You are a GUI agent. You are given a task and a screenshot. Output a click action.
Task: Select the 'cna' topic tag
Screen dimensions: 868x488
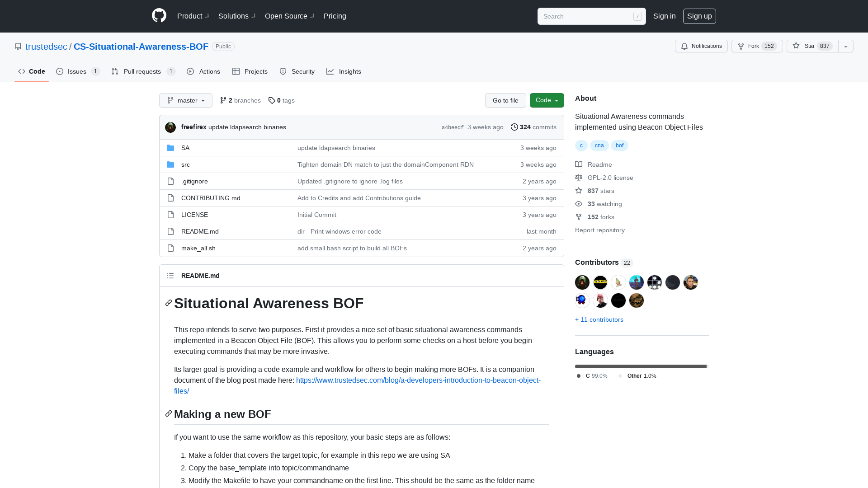pos(599,145)
